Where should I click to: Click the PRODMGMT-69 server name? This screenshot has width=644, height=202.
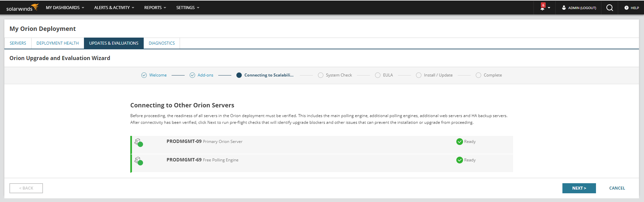pos(184,160)
